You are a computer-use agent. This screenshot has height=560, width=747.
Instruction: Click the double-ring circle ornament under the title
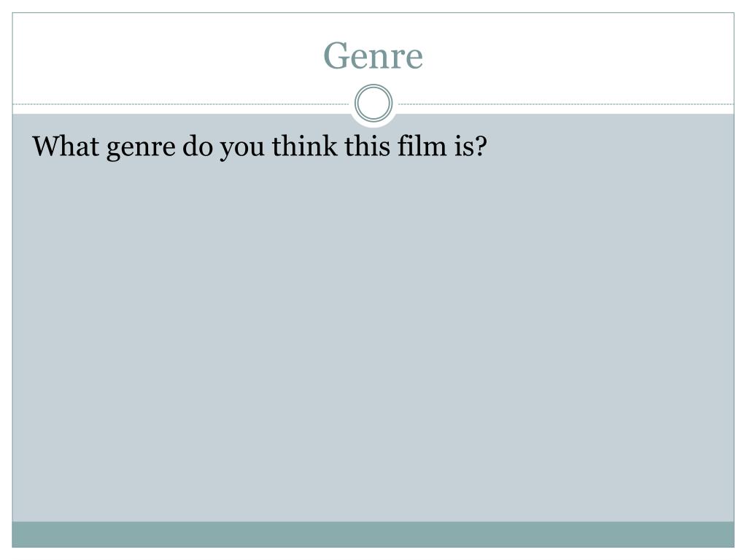pyautogui.click(x=373, y=103)
